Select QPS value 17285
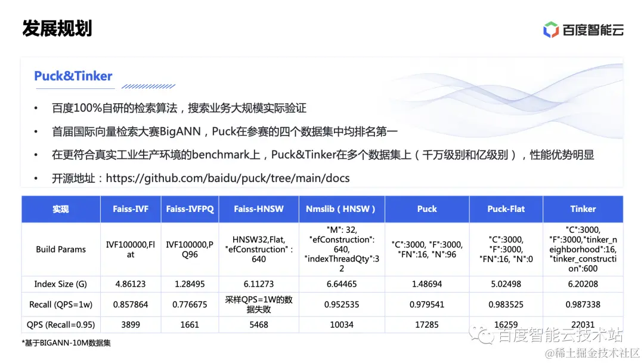 coord(427,325)
